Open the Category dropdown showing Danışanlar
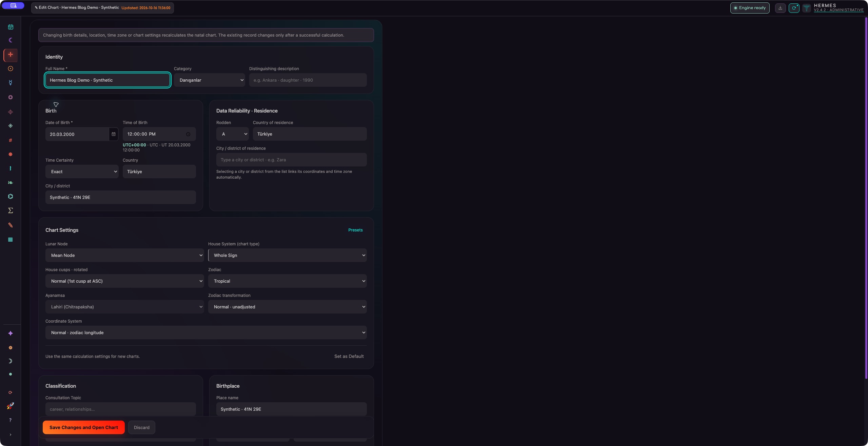This screenshot has height=446, width=868. coord(210,80)
